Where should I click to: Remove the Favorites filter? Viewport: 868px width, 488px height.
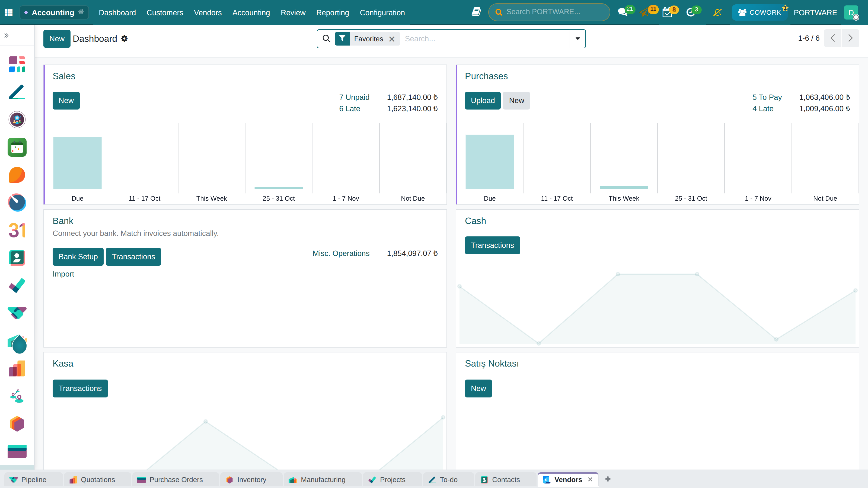click(392, 39)
